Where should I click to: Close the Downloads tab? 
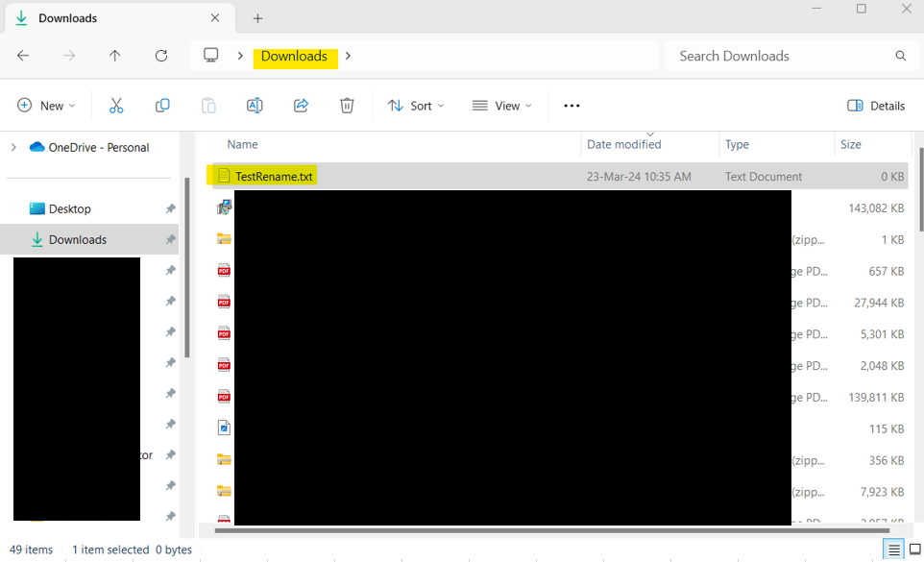coord(215,17)
